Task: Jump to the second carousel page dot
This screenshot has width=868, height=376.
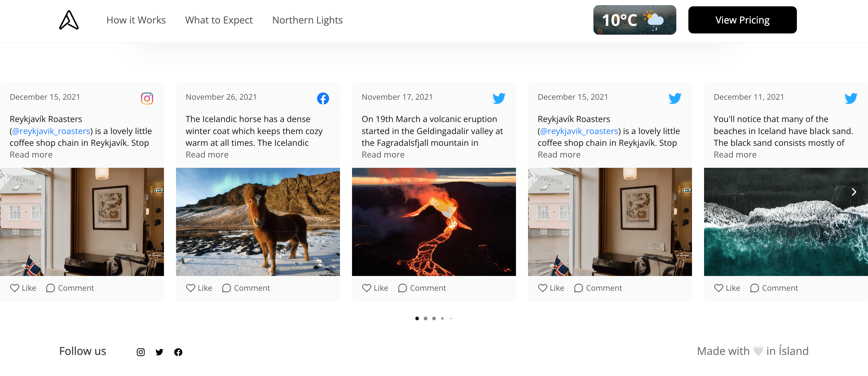Action: pyautogui.click(x=426, y=318)
